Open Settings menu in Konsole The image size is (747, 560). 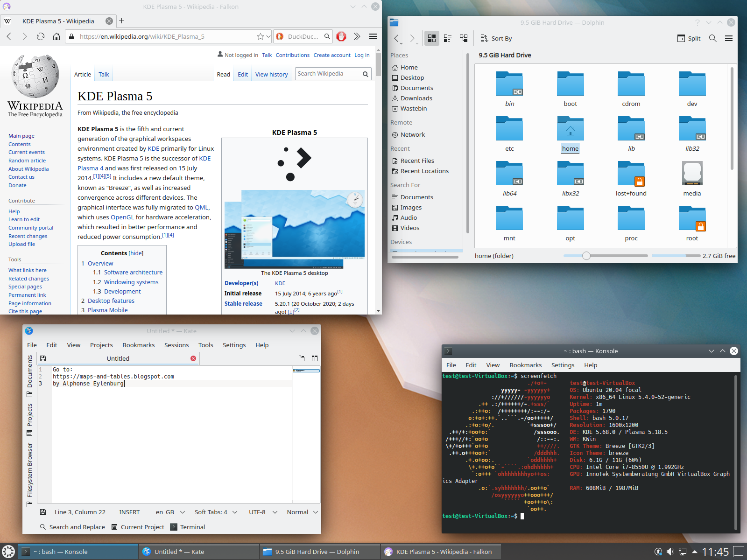tap(563, 365)
